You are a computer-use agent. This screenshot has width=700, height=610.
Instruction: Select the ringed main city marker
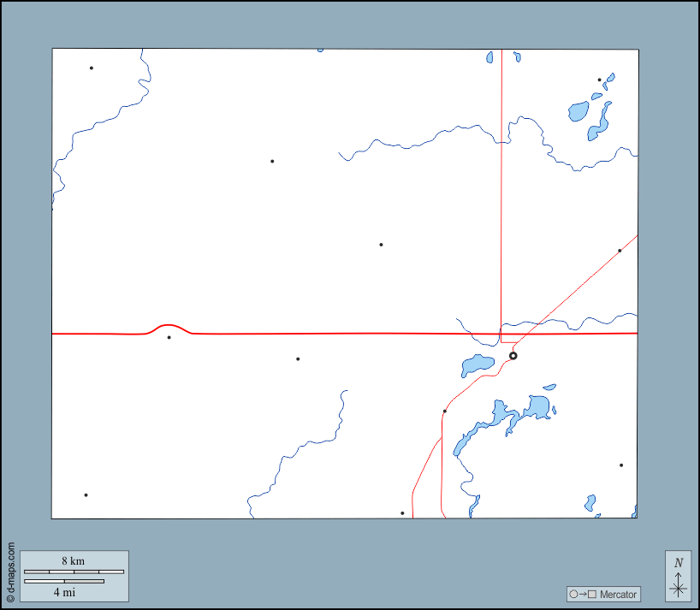pos(513,356)
